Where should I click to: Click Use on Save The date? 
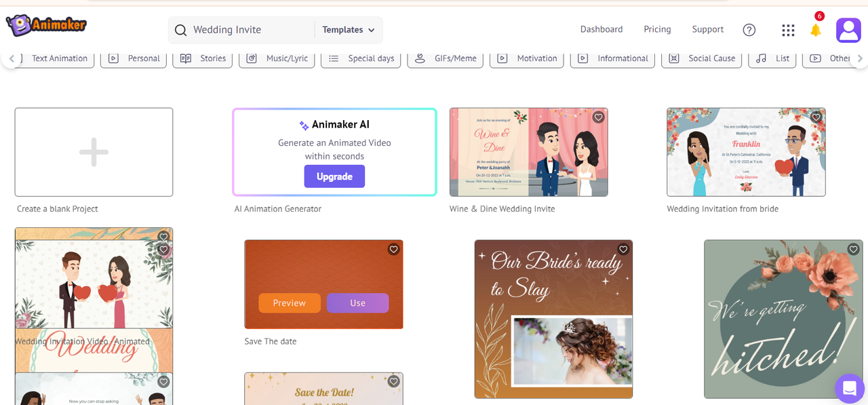pos(358,303)
